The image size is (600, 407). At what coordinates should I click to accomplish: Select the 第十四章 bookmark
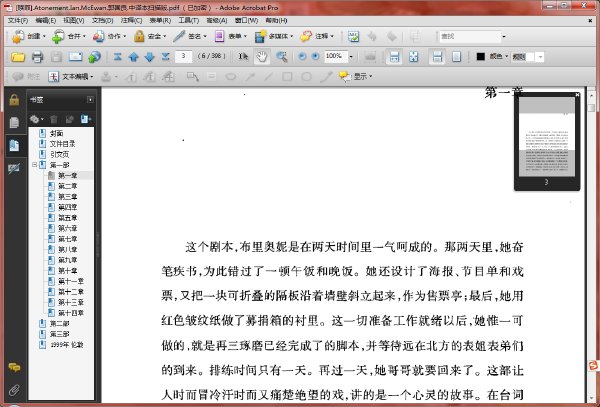[x=71, y=313]
